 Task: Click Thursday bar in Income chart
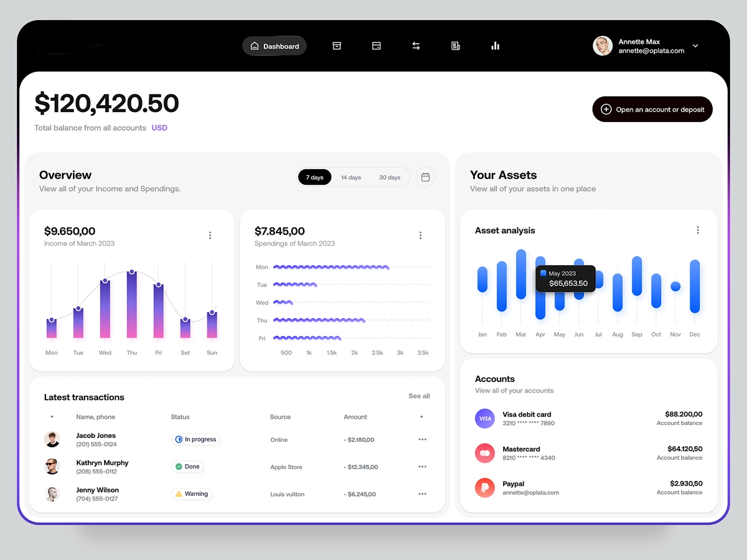[132, 305]
